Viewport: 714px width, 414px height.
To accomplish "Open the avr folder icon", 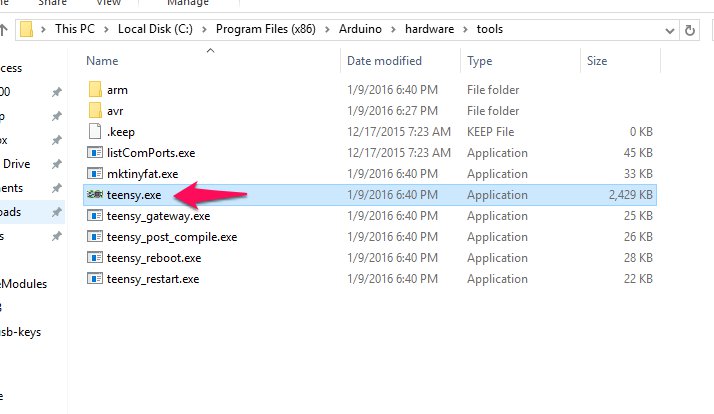I will coord(95,110).
